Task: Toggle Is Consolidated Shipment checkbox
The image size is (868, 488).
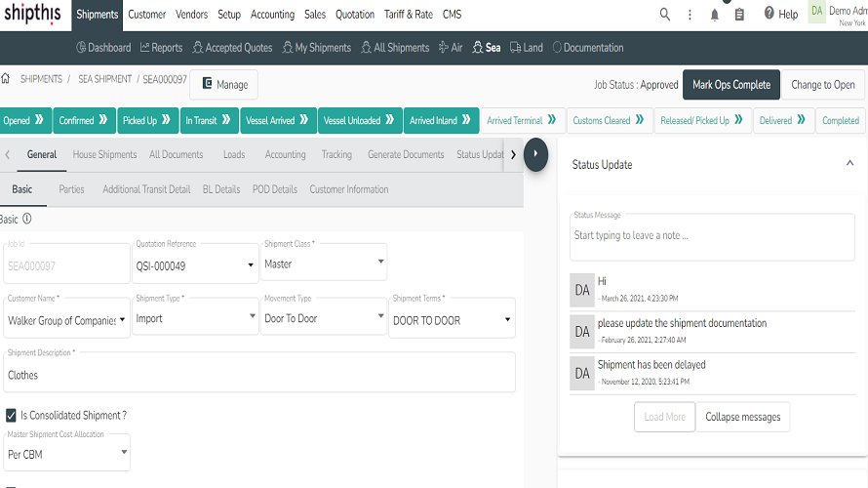Action: 11,416
